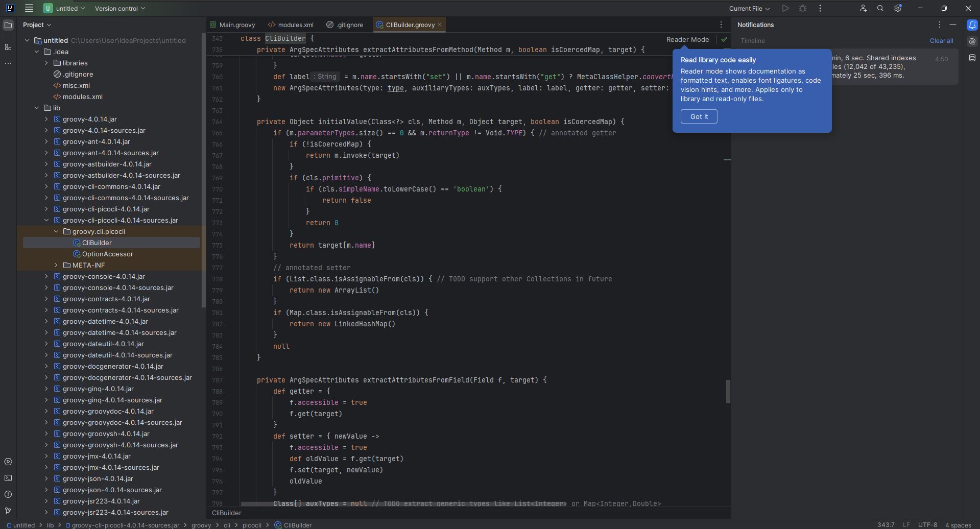The image size is (980, 529).
Task: Open the Problems tool window icon
Action: coord(8,495)
